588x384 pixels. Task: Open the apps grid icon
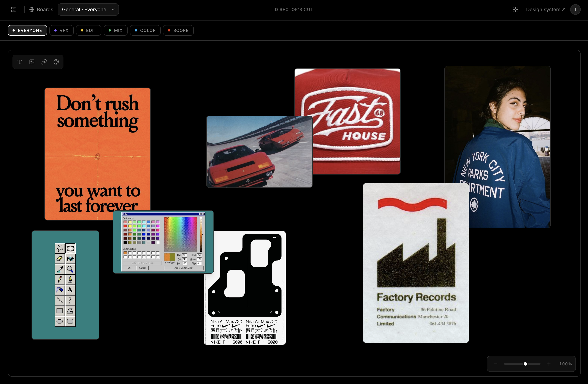(x=14, y=9)
